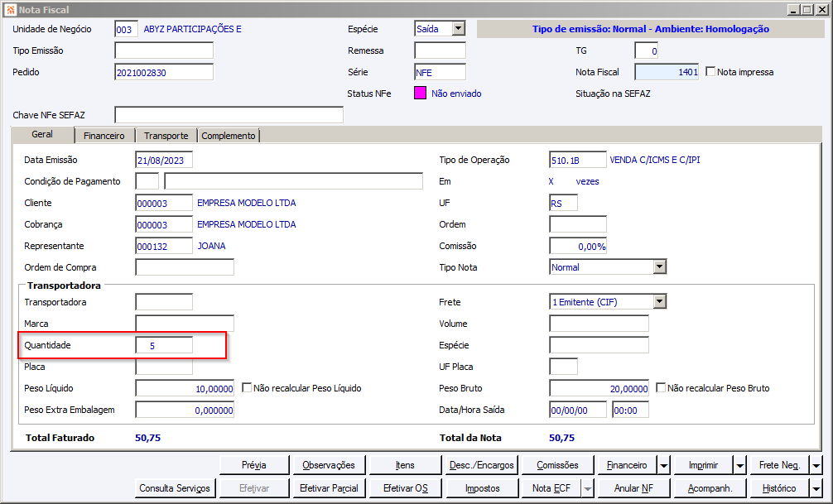The image size is (833, 504).
Task: Click the Peso Extra Embalagem field
Action: 185,410
